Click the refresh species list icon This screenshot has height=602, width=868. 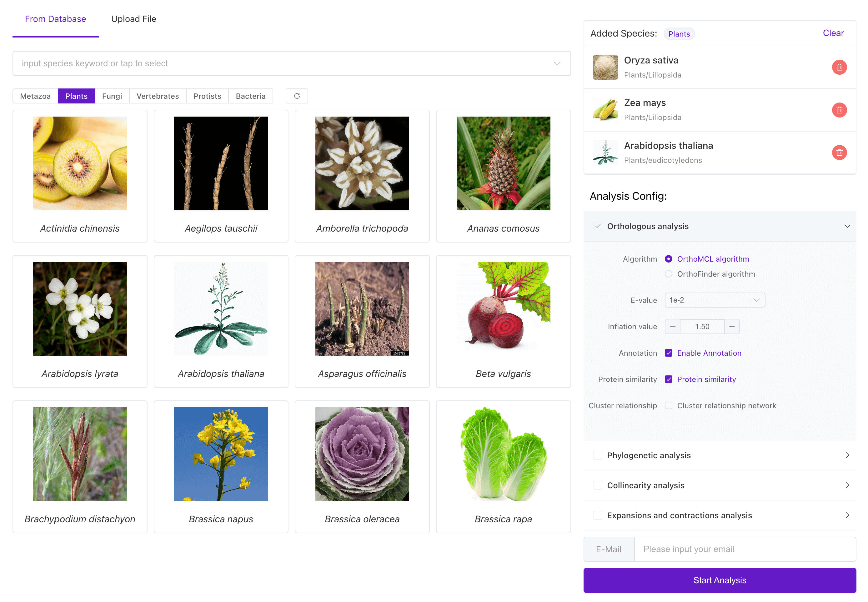point(297,96)
